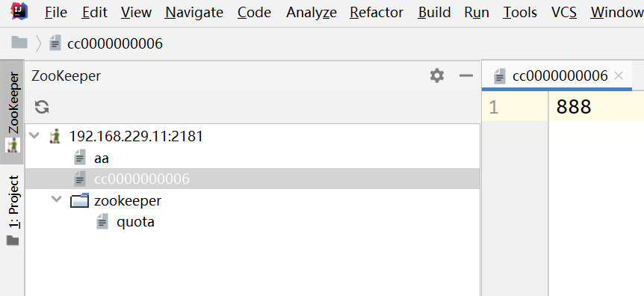
Task: Click the breadcrumb chevron separator
Action: [x=39, y=43]
